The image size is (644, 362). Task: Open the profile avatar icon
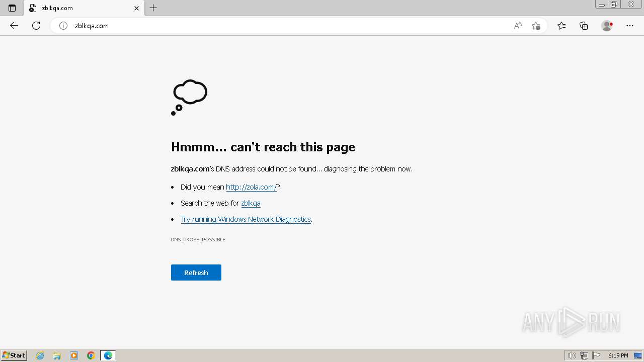coord(607,26)
